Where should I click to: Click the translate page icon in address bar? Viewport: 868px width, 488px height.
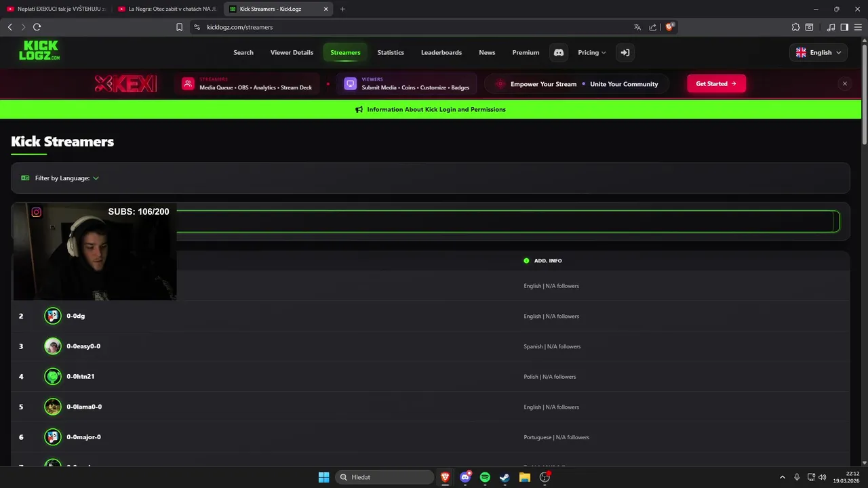[x=637, y=27]
